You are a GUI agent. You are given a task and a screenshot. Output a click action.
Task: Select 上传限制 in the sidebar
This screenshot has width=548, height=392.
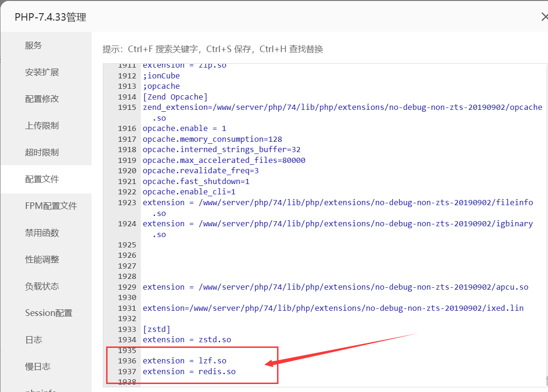click(42, 126)
